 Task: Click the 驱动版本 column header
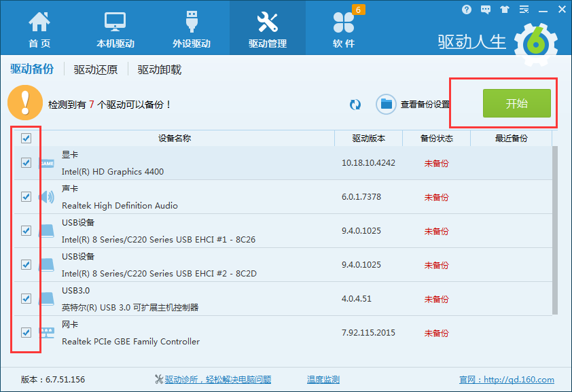click(x=368, y=138)
